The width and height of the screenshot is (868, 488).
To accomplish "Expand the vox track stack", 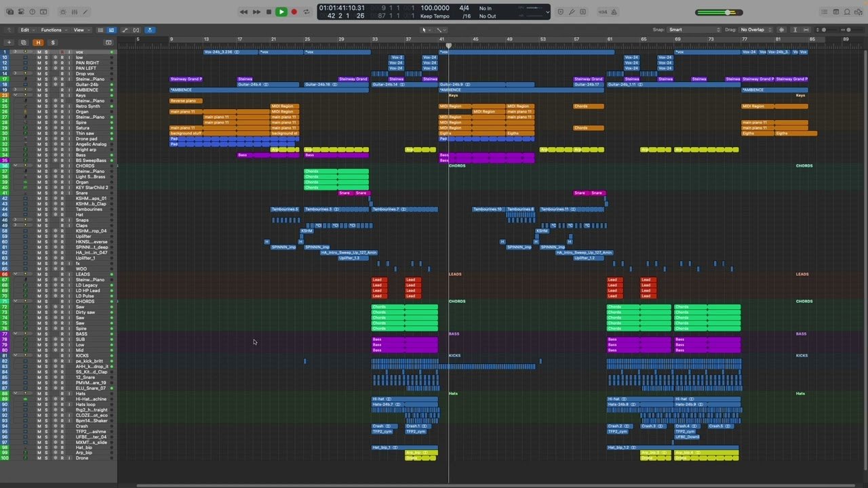I will [x=15, y=52].
